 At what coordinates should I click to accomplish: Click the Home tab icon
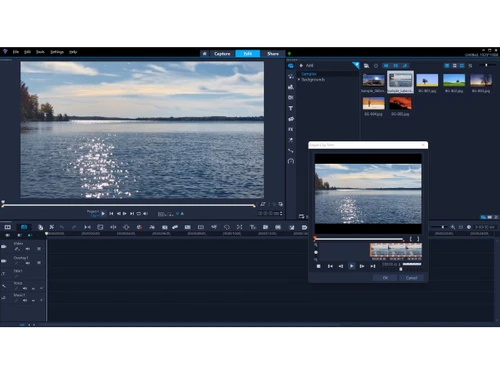[205, 54]
